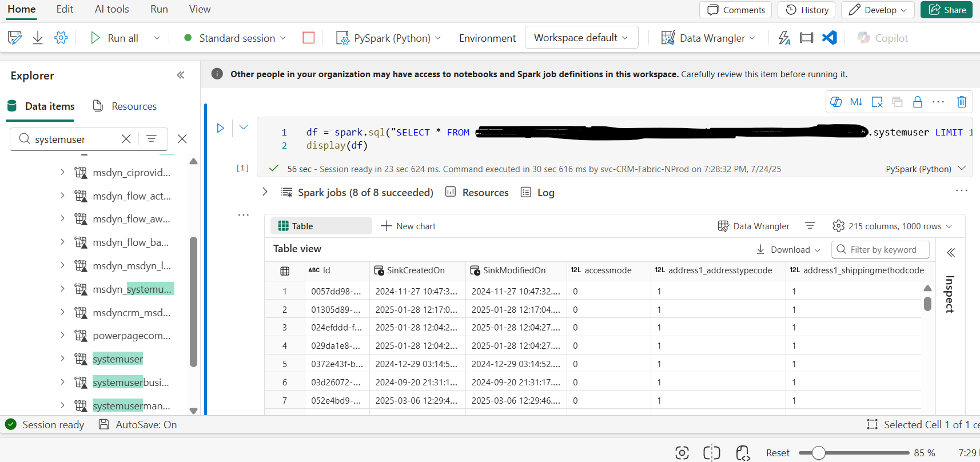This screenshot has width=980, height=462.
Task: Collapse the Explorer pane
Action: 181,75
